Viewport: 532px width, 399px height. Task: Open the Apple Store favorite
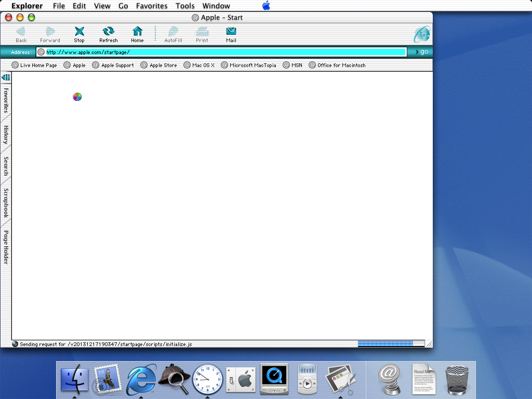pyautogui.click(x=159, y=65)
